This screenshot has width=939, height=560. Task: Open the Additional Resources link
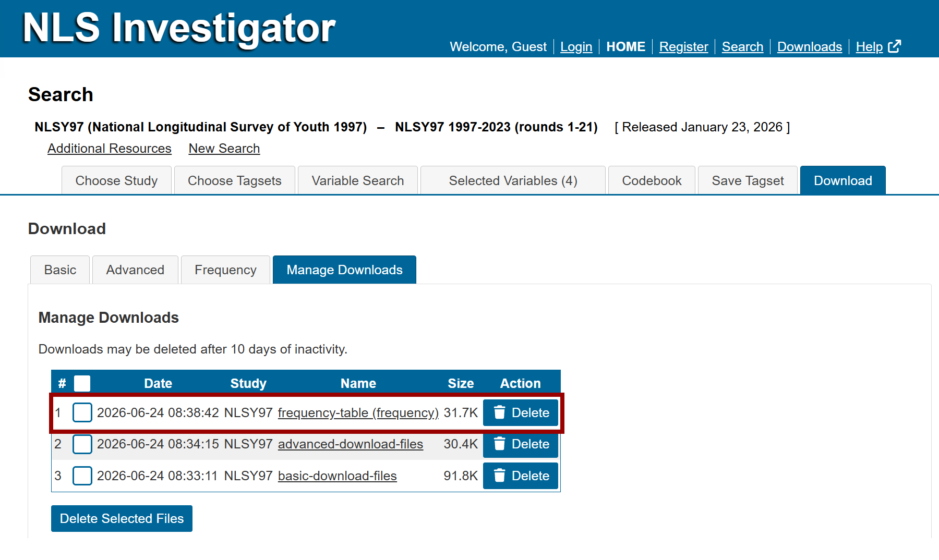click(110, 148)
